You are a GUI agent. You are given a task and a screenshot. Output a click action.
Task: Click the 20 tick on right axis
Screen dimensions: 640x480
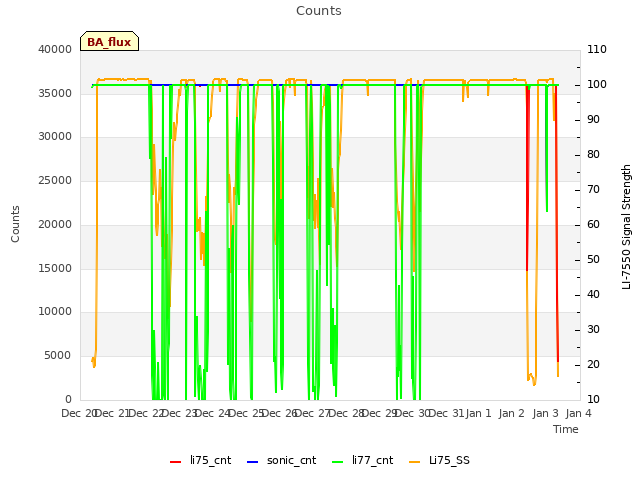click(x=593, y=364)
